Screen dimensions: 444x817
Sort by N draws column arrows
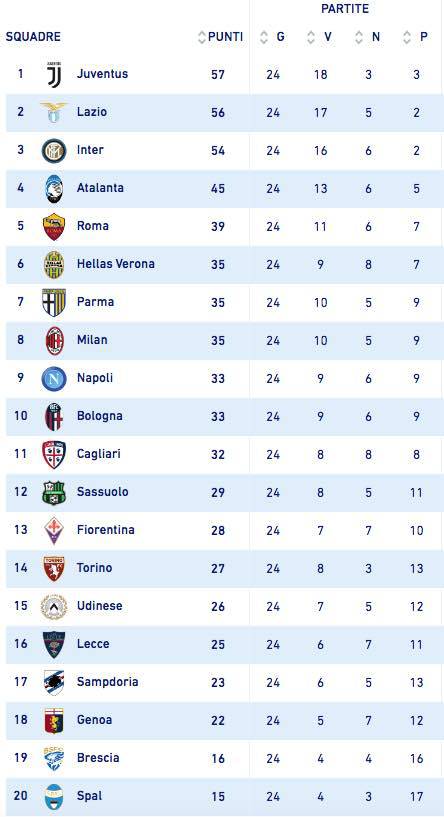tap(359, 37)
